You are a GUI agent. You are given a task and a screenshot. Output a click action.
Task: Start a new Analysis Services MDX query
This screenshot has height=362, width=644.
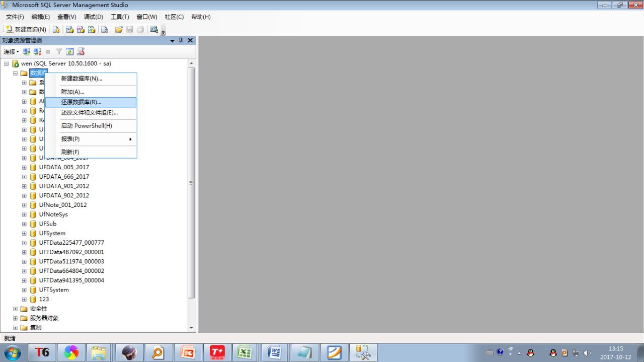click(x=70, y=30)
